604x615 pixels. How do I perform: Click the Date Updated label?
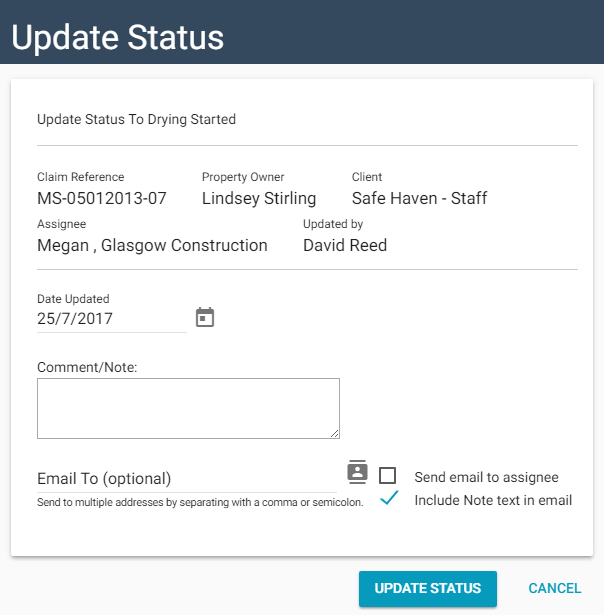click(73, 299)
